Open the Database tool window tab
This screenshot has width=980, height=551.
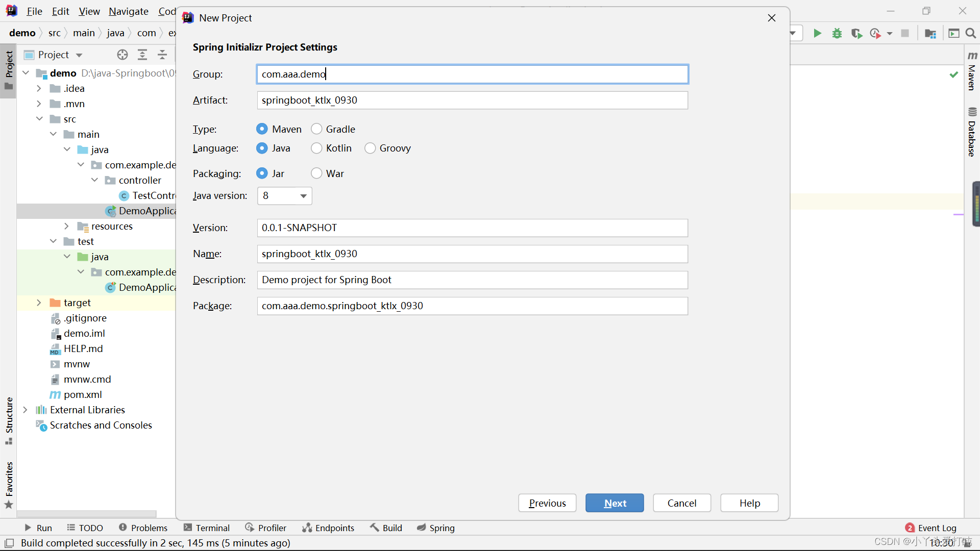pos(972,132)
